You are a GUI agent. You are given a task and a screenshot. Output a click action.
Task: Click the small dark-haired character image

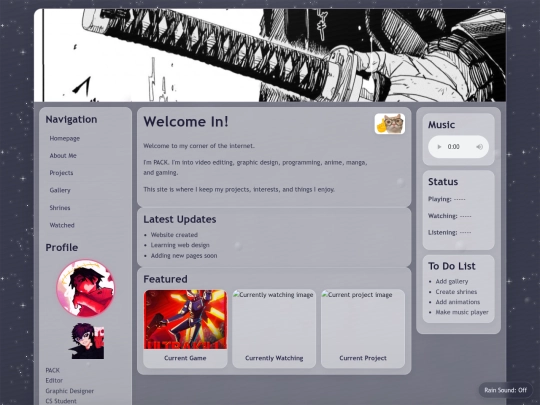[87, 341]
